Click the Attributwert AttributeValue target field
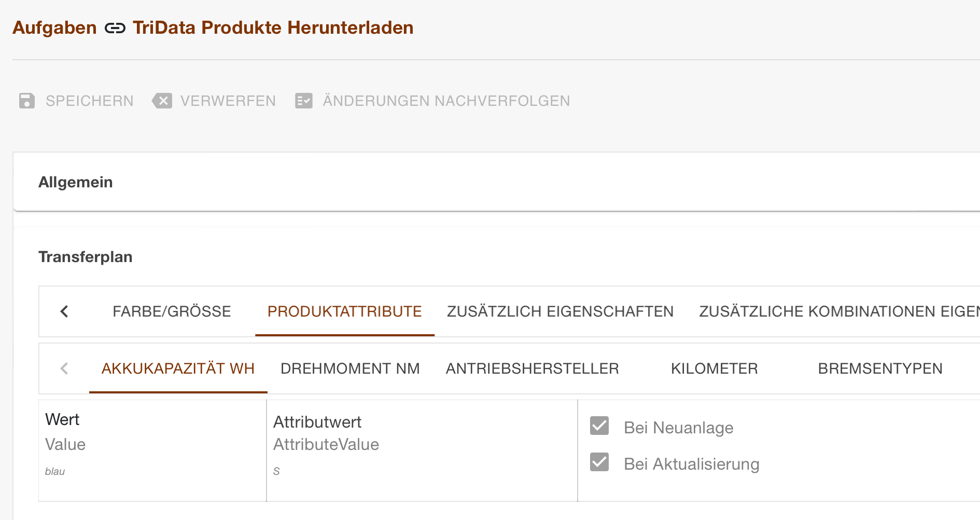The width and height of the screenshot is (980, 520). 422,450
